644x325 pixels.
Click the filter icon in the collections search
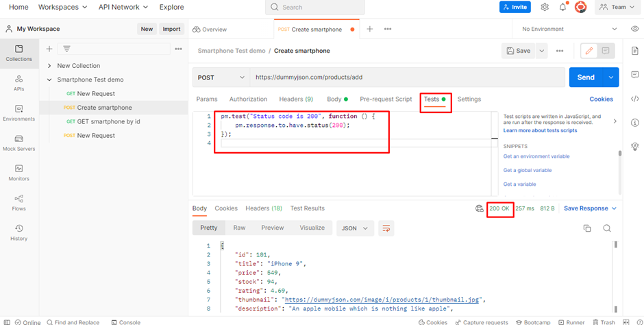(x=66, y=49)
